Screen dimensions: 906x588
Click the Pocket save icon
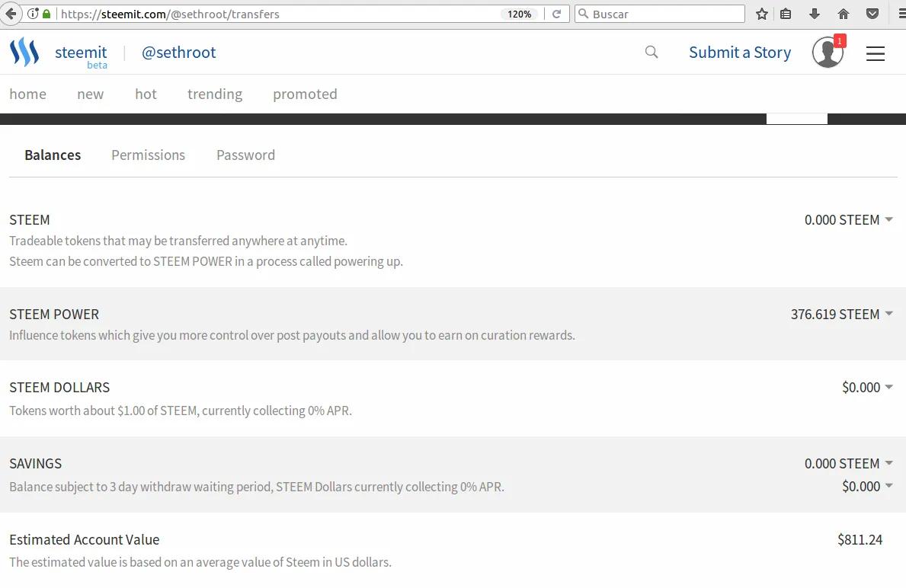(872, 14)
